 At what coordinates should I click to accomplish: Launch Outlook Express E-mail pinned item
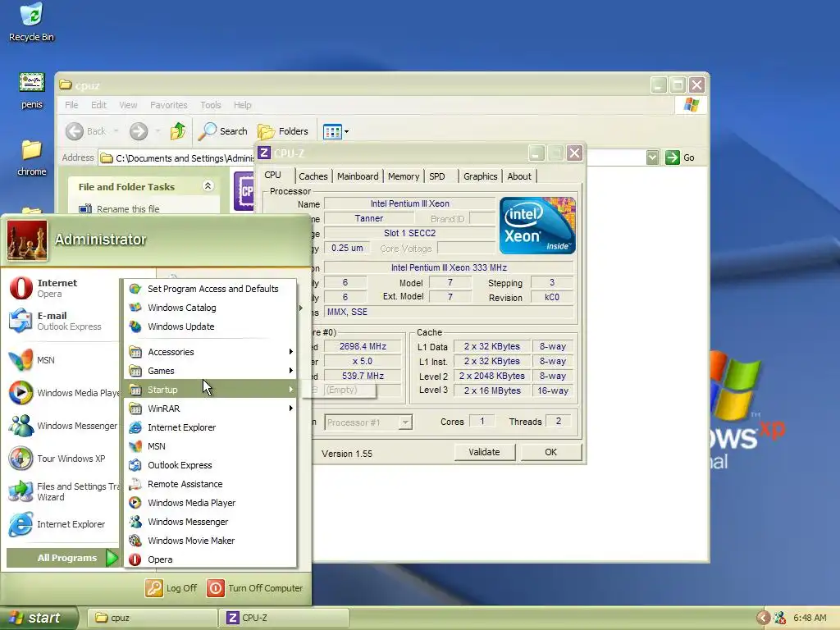(x=59, y=321)
